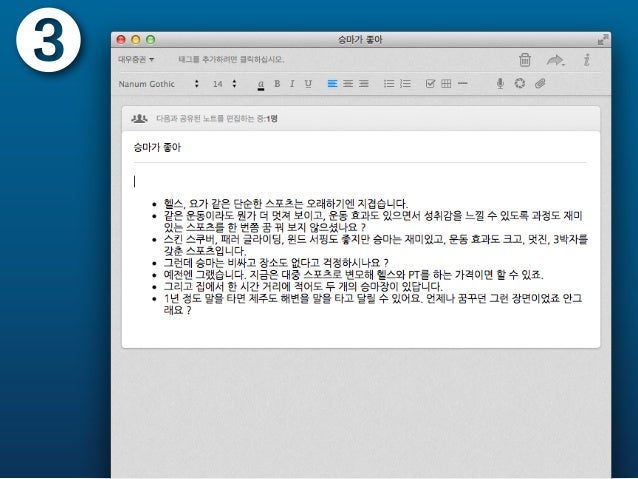This screenshot has height=479, width=638.
Task: Click the bullet line starting 헬스, 요가 같은
Action: point(286,203)
